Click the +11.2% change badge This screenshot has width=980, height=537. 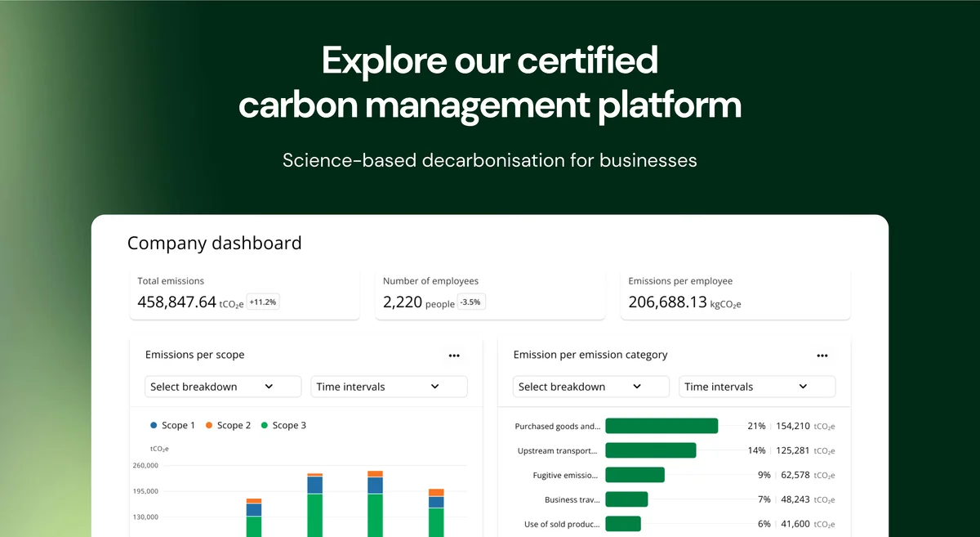pyautogui.click(x=263, y=302)
